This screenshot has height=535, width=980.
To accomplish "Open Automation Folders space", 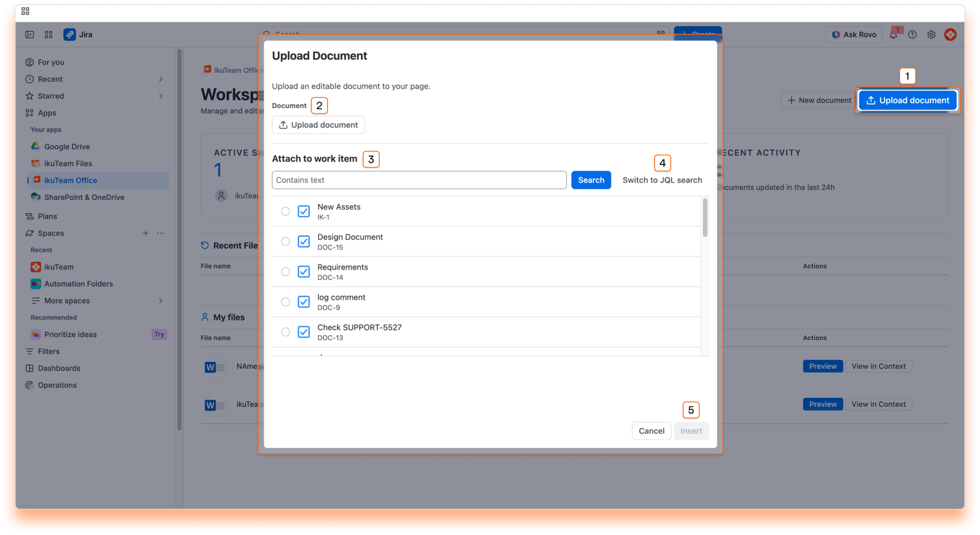I will pyautogui.click(x=79, y=284).
